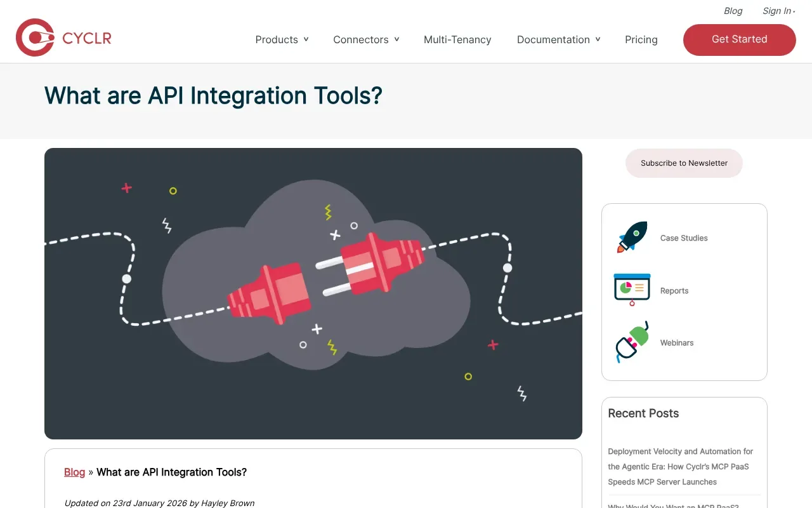Expand the Documentation menu arrow
The height and width of the screenshot is (508, 812).
click(x=598, y=39)
